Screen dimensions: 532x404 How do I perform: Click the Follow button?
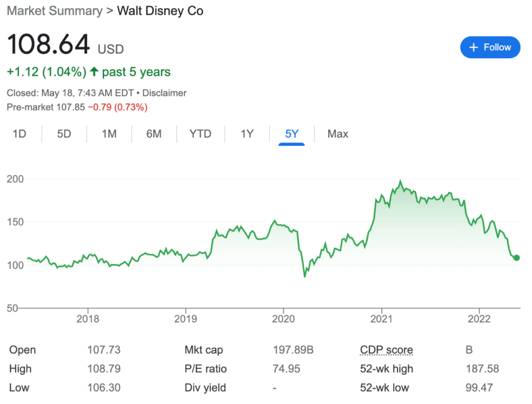[x=490, y=47]
